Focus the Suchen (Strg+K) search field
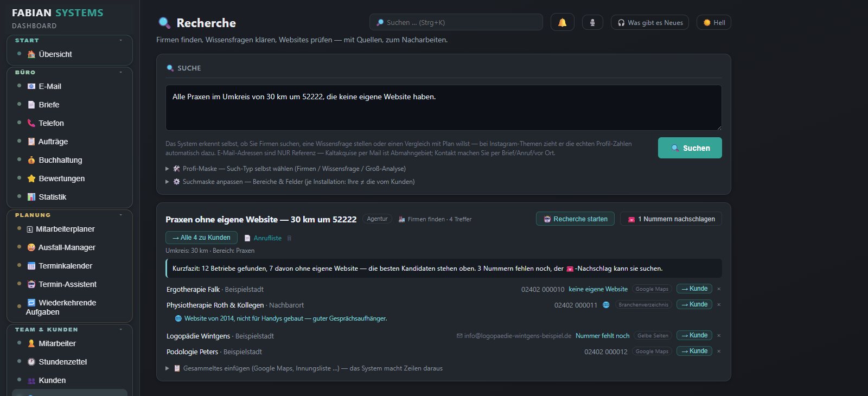Screen dimensions: 868x396 click(x=456, y=22)
